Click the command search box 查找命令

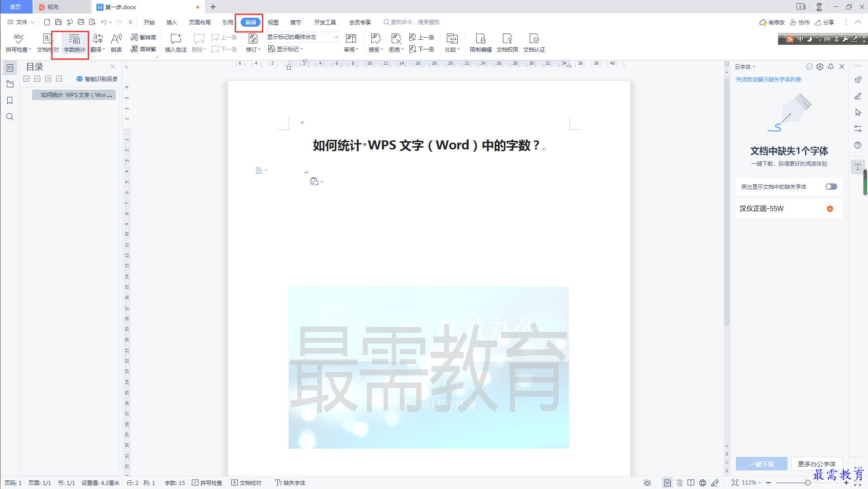pyautogui.click(x=412, y=22)
